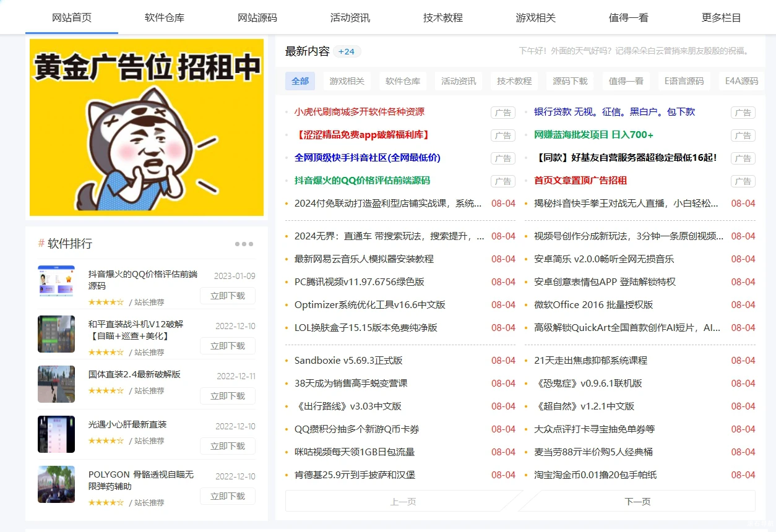776x532 pixels.
Task: Switch to the 软件仓库 navigation tab
Action: [164, 18]
